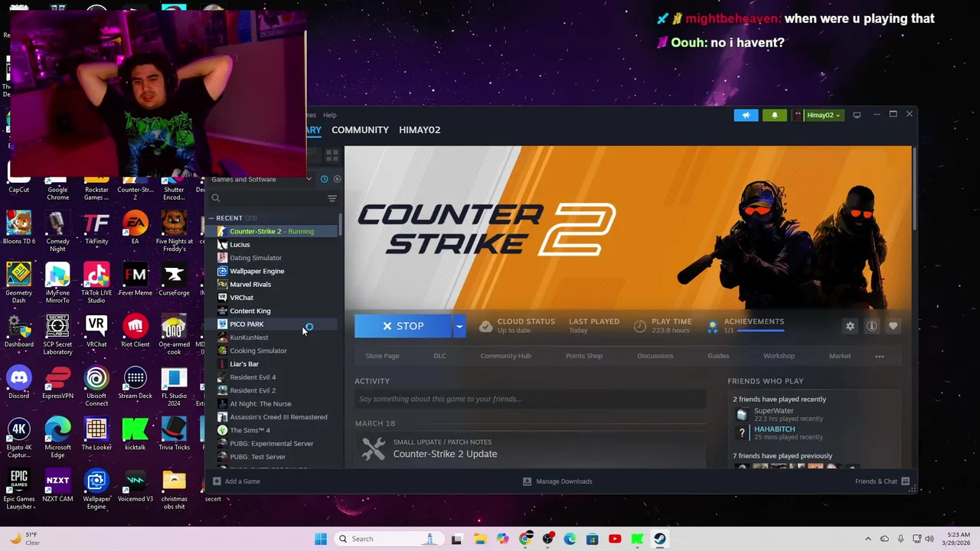Open the Points Shop tab
The width and height of the screenshot is (980, 551).
click(x=584, y=356)
